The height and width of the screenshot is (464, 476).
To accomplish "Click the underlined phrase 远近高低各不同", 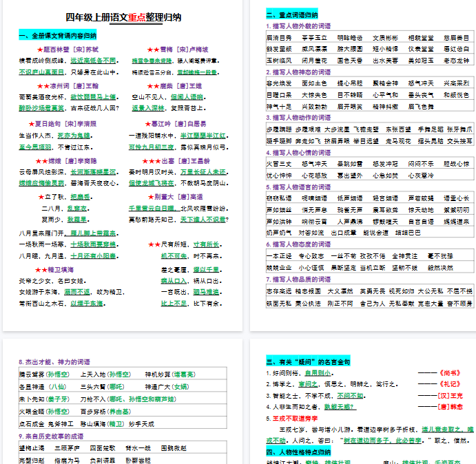I will pos(94,61).
